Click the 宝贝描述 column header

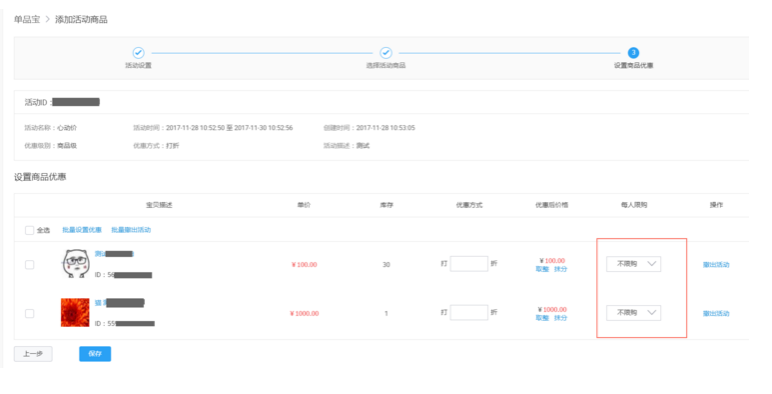tap(159, 205)
